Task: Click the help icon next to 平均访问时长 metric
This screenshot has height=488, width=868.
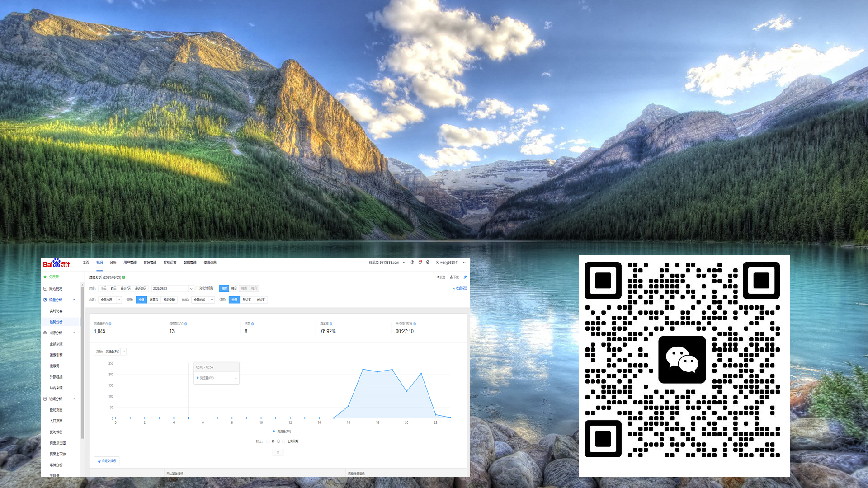Action: click(x=415, y=324)
